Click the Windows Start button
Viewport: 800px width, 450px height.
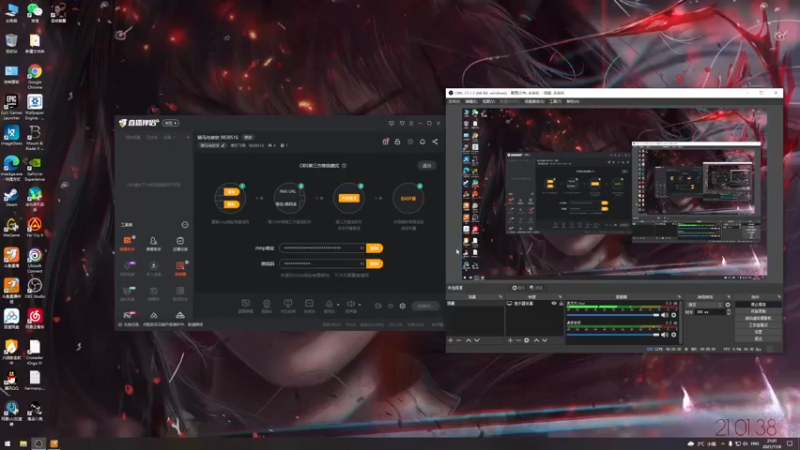(x=7, y=444)
